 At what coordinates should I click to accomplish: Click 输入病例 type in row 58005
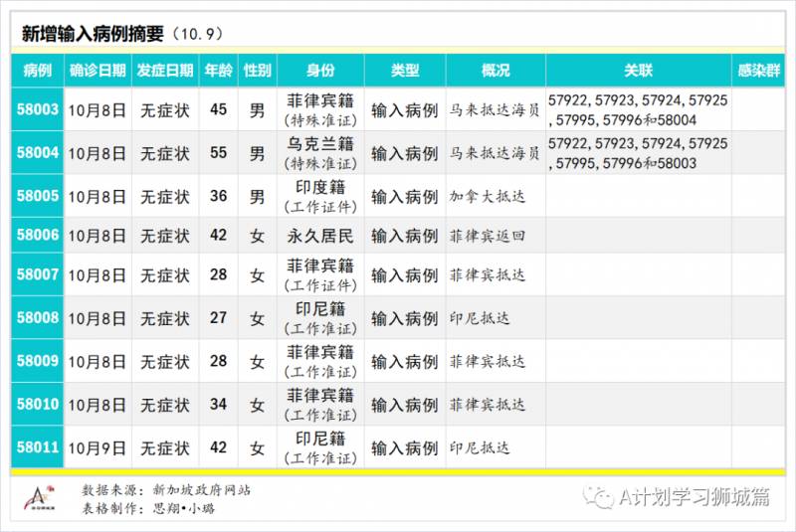[x=405, y=197]
